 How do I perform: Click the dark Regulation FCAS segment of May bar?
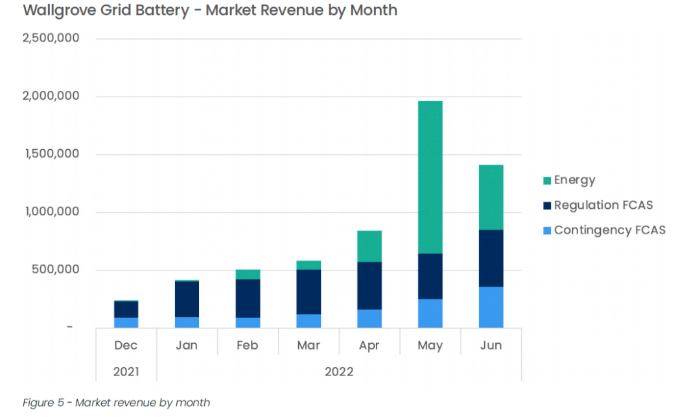[430, 276]
